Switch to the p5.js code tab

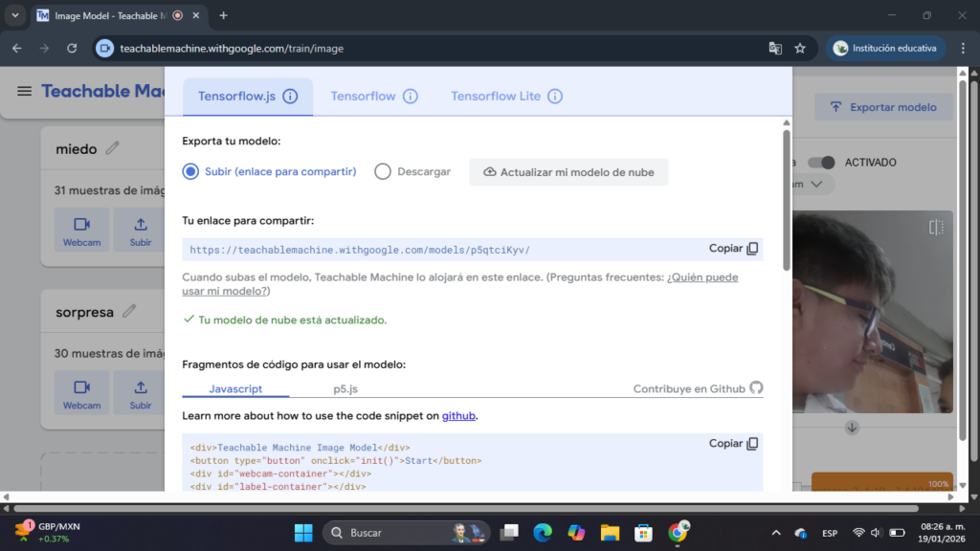(345, 389)
